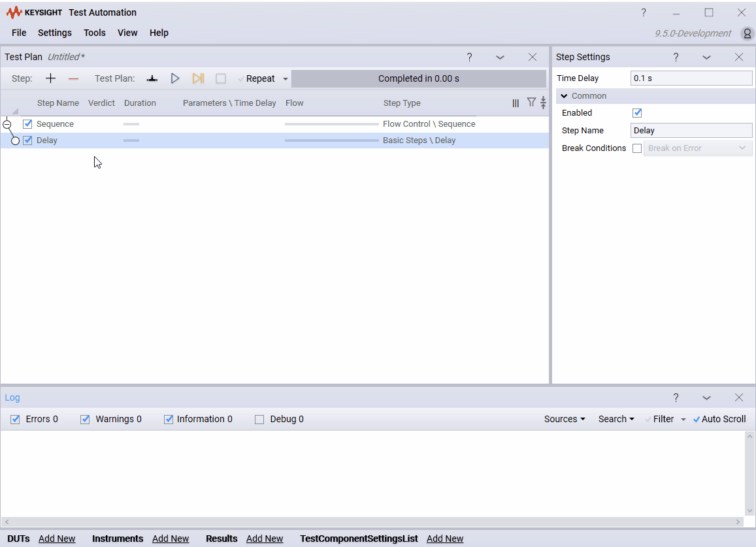
Task: Open Log panel help question mark
Action: [676, 397]
